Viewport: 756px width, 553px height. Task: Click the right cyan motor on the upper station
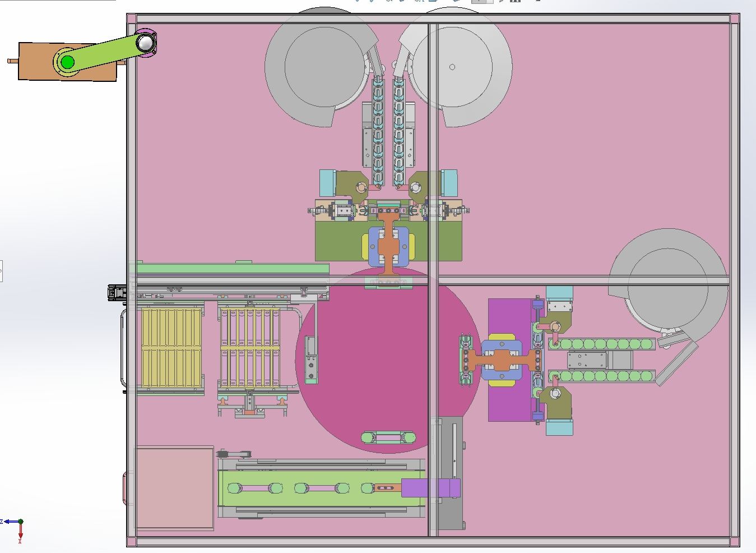(x=449, y=183)
